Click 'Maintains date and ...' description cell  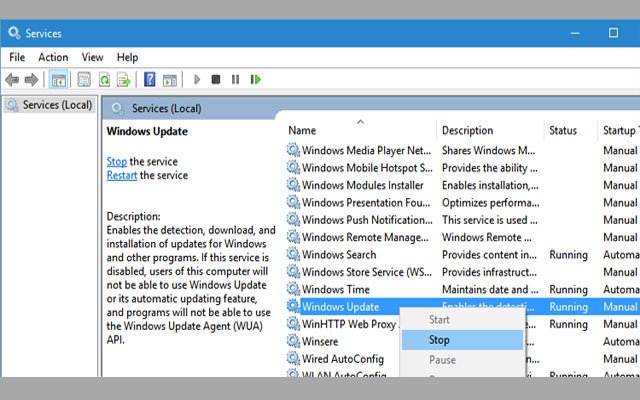coord(490,289)
